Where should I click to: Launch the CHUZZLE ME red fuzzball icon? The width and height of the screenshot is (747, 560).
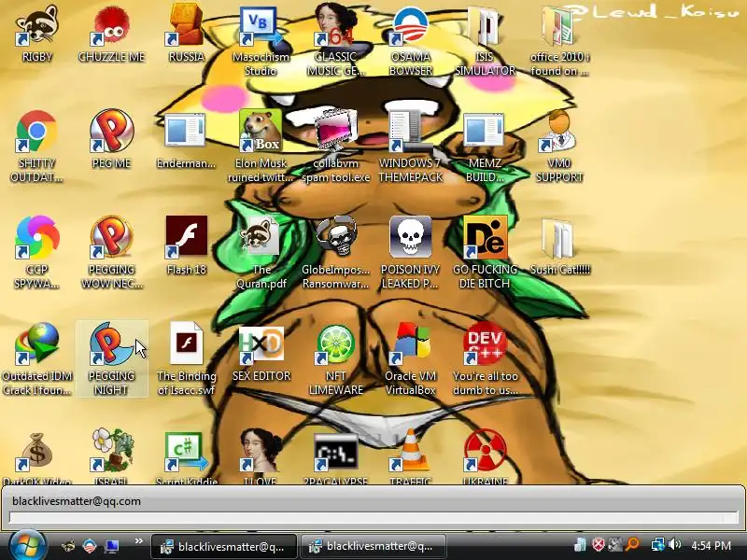tap(111, 25)
